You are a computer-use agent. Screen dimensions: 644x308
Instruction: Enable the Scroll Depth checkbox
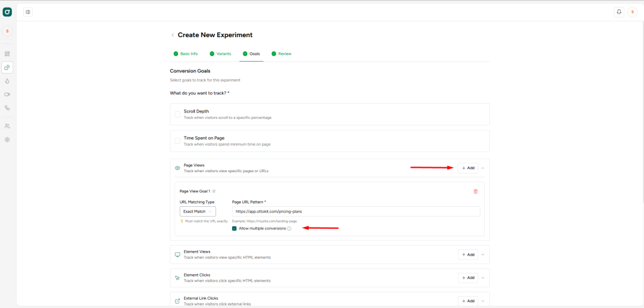177,114
